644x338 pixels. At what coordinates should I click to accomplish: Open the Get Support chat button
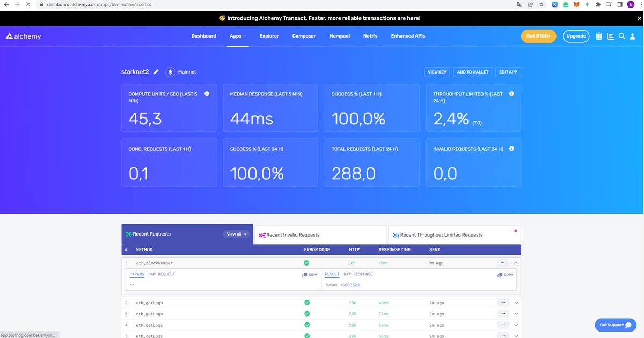(x=616, y=325)
